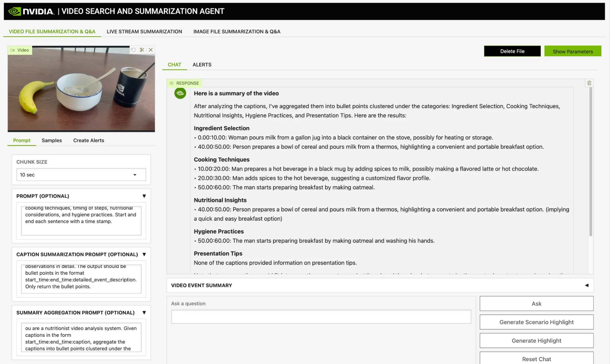Expand the Video Event Summary panel

click(x=587, y=285)
